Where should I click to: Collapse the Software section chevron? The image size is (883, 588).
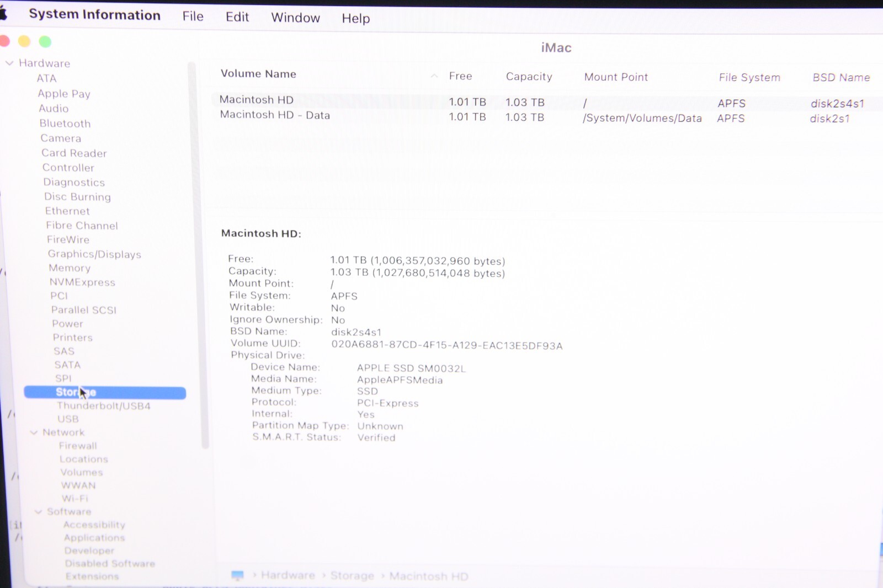[x=38, y=512]
